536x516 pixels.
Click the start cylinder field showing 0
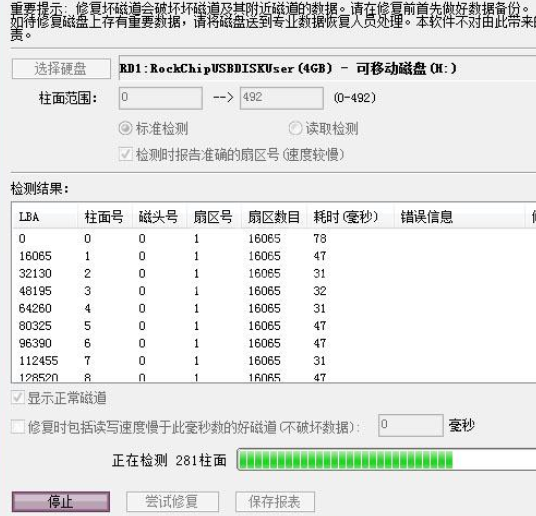pyautogui.click(x=161, y=98)
